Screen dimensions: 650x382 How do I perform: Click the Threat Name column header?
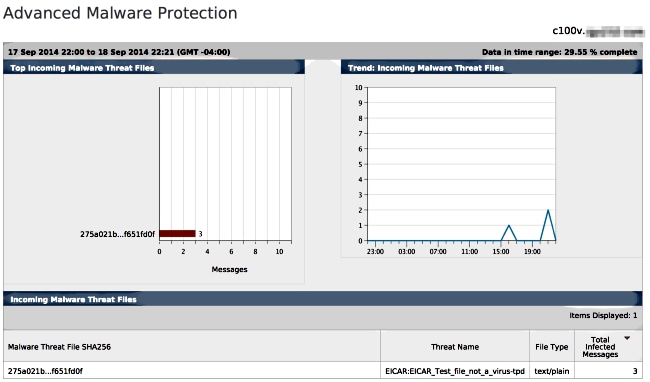pyautogui.click(x=455, y=347)
